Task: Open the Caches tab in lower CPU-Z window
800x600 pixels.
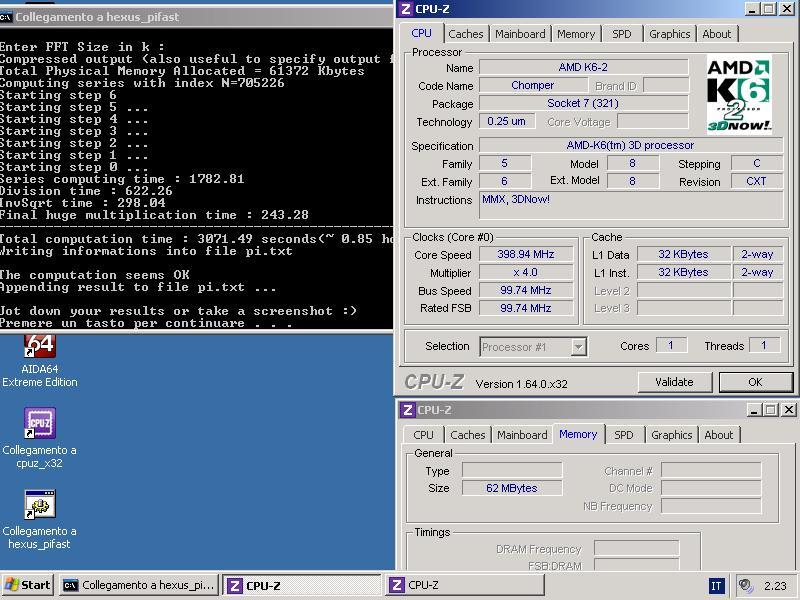Action: (x=468, y=435)
